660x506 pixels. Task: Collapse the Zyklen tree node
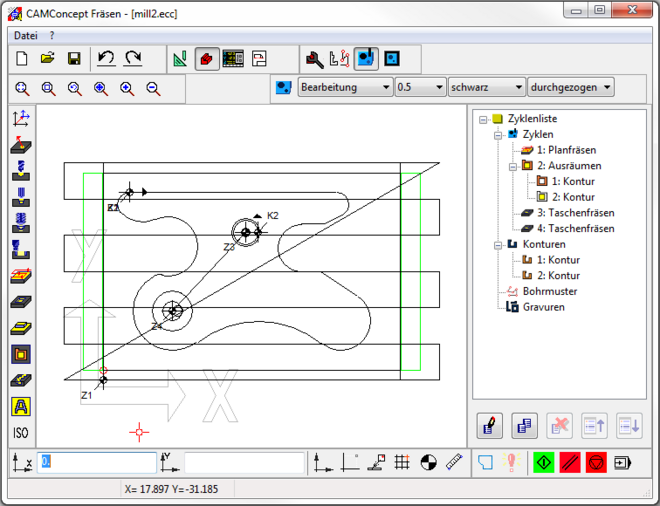click(x=499, y=134)
